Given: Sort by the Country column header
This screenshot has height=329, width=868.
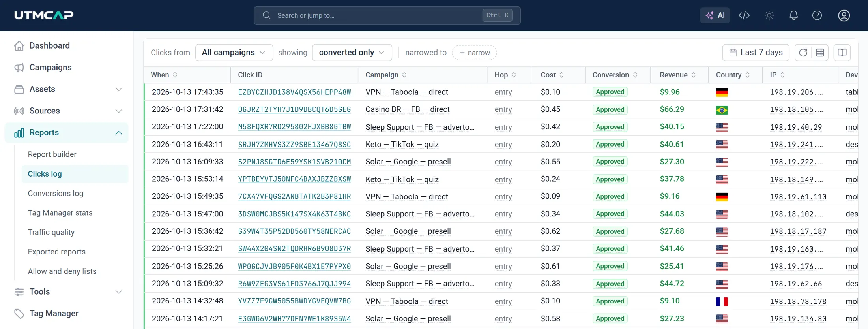Looking at the screenshot, I should click(733, 75).
